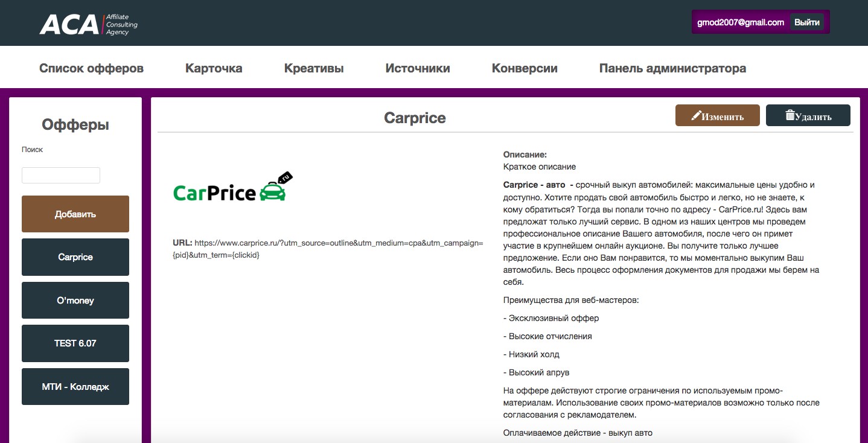Screen dimensions: 868x443
Task: Select the O'money offer
Action: pos(75,300)
